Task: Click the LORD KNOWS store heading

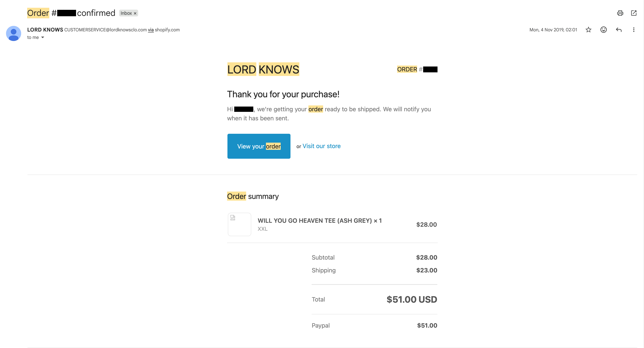Action: click(263, 69)
